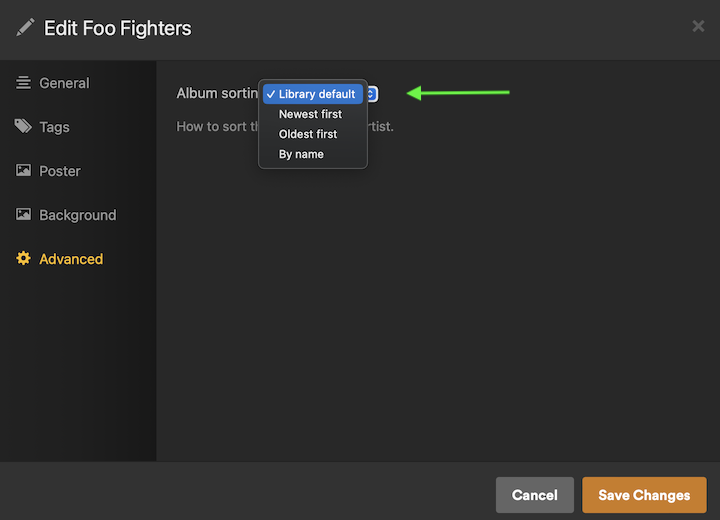The height and width of the screenshot is (520, 720).
Task: Go to the Poster tab
Action: [x=60, y=171]
